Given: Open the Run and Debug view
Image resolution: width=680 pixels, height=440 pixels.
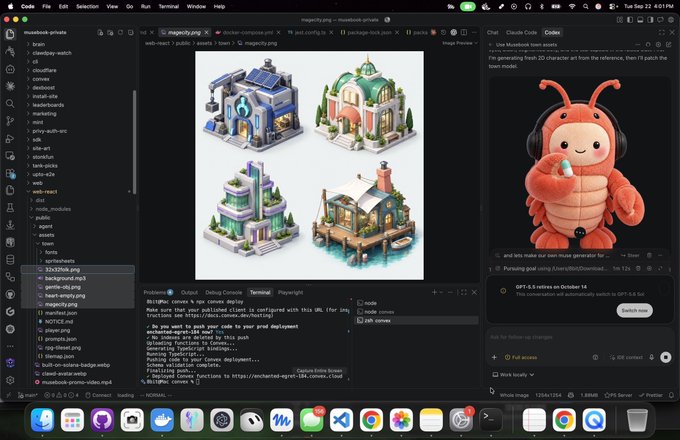Looking at the screenshot, I should pyautogui.click(x=10, y=139).
